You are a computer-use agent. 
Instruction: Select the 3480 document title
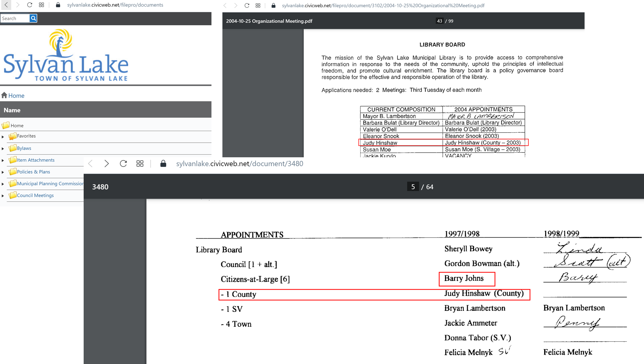coord(100,187)
